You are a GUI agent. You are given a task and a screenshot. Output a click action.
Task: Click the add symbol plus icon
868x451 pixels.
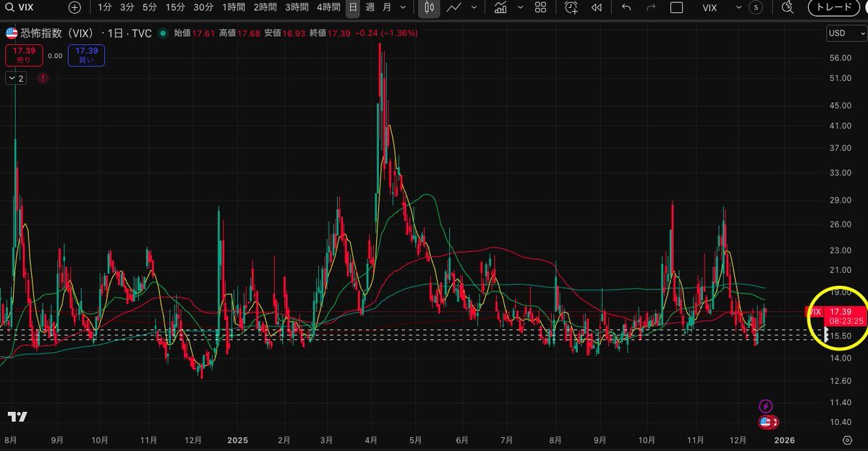pos(75,7)
